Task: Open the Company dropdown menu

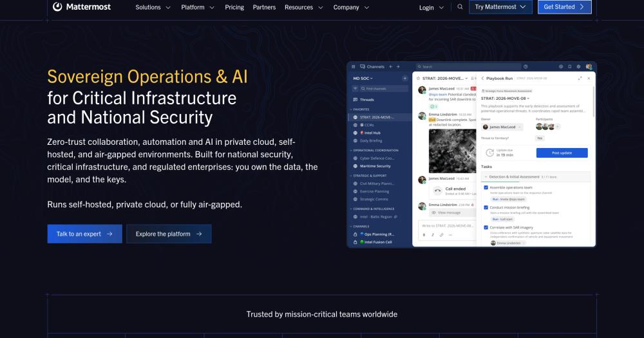Action: tap(351, 7)
